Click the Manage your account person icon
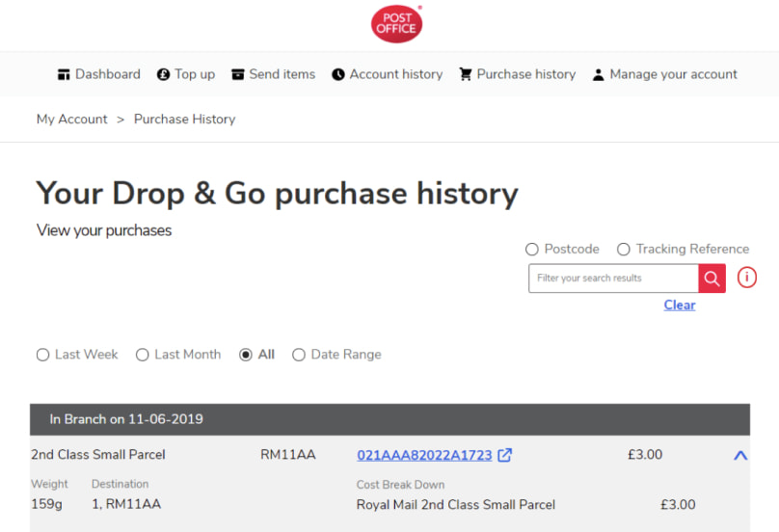The image size is (779, 532). 598,74
